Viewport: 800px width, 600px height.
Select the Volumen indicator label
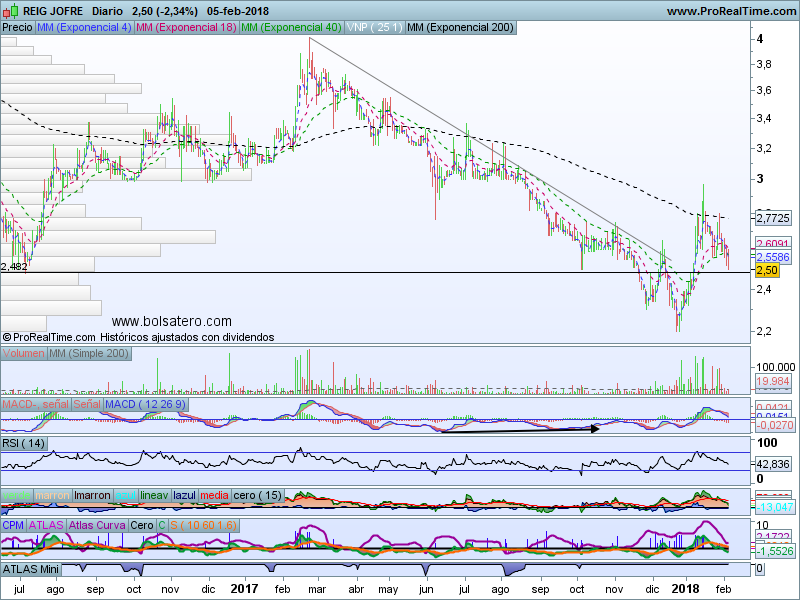coord(24,355)
